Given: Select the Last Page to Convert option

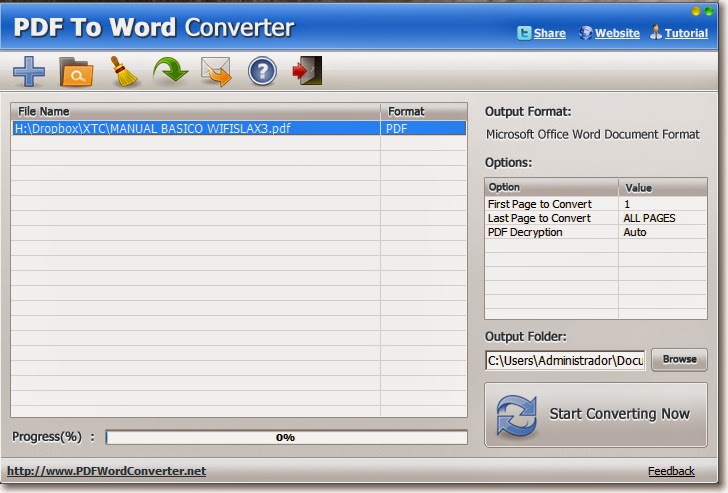Looking at the screenshot, I should (539, 218).
